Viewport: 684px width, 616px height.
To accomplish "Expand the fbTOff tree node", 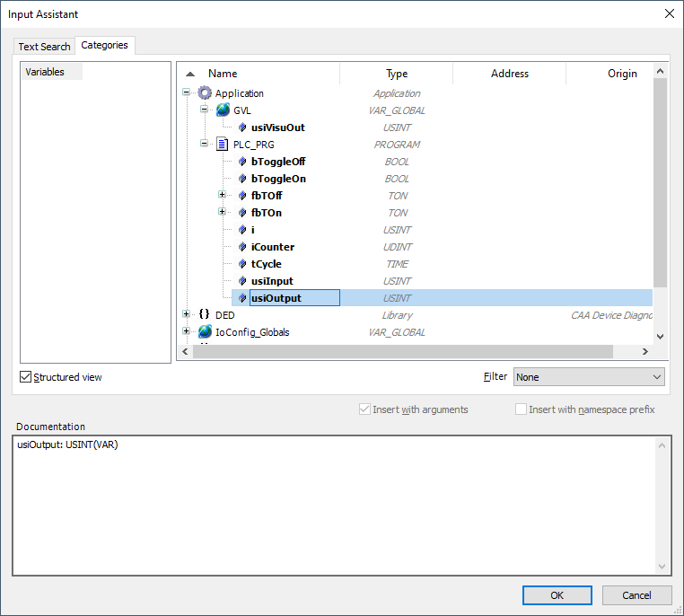I will [223, 196].
